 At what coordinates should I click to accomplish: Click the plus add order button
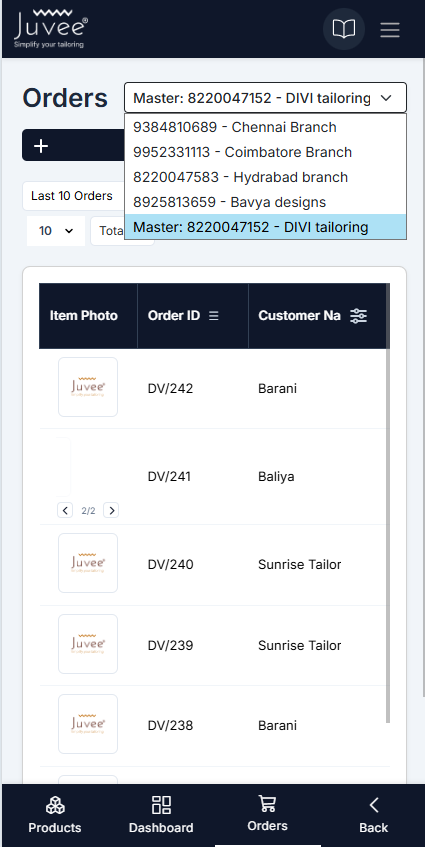tap(73, 145)
